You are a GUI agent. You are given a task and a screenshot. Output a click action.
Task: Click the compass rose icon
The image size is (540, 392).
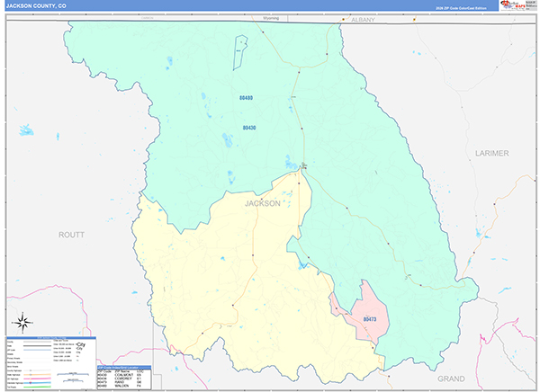pos(22,323)
